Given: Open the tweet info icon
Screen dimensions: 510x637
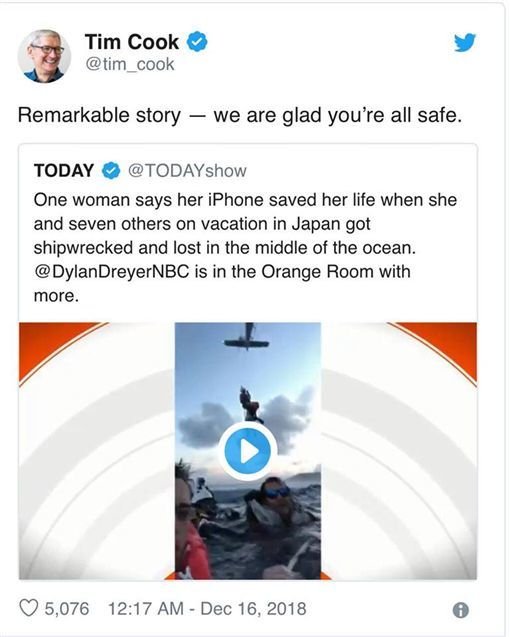Looking at the screenshot, I should pos(460,610).
